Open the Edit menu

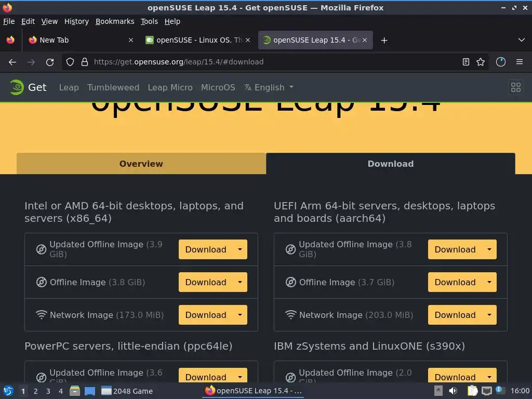[x=28, y=21]
